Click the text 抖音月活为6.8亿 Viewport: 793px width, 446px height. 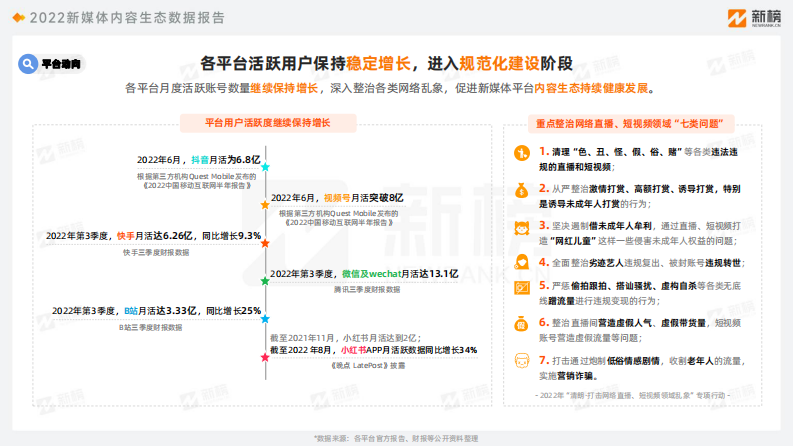[226, 160]
